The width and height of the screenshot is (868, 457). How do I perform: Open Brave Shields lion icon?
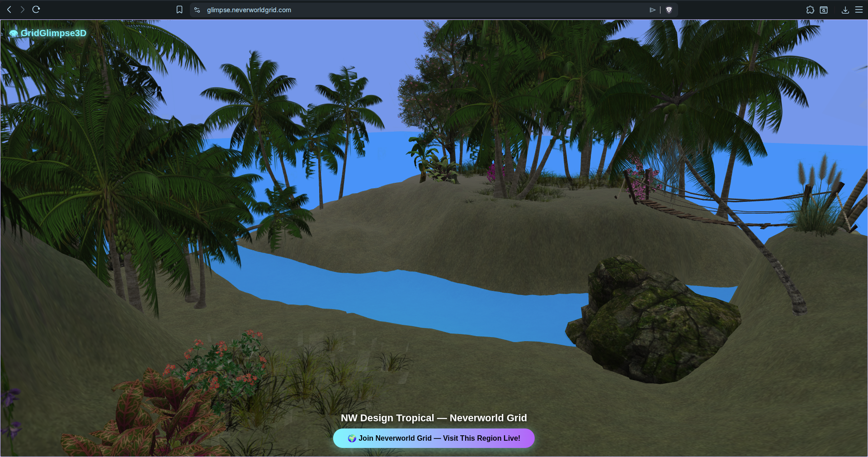click(x=669, y=10)
